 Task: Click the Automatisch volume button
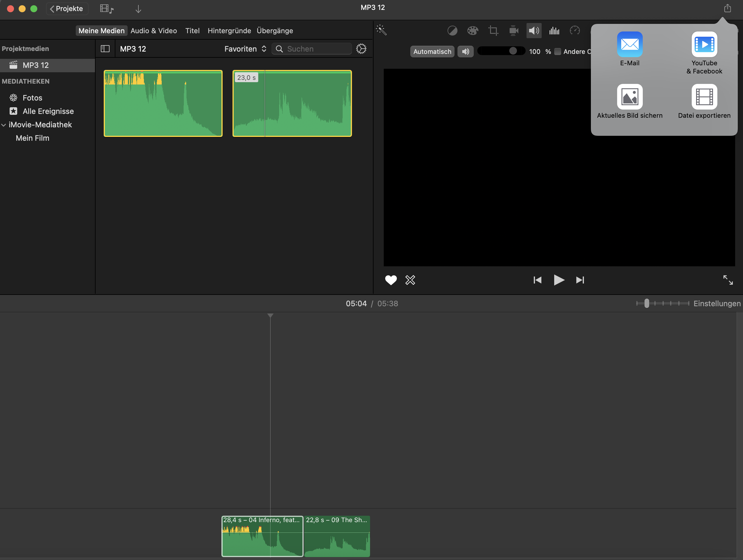[432, 51]
